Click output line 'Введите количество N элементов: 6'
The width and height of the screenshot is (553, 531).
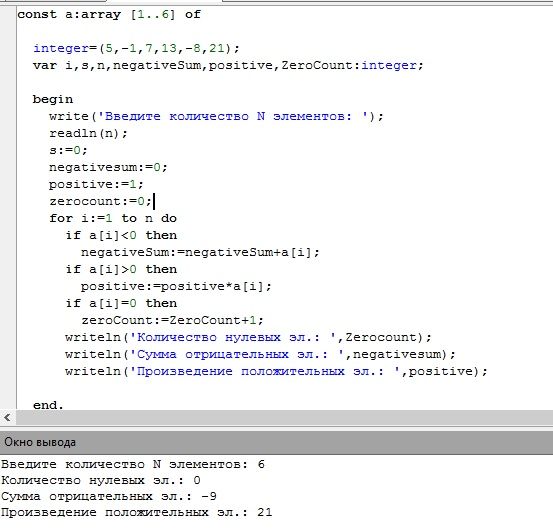point(133,464)
